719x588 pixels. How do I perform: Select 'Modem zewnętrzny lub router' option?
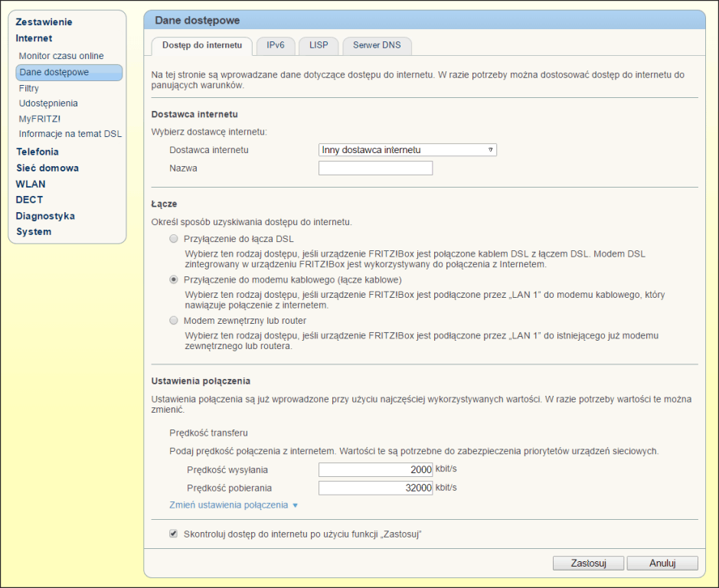coord(174,321)
